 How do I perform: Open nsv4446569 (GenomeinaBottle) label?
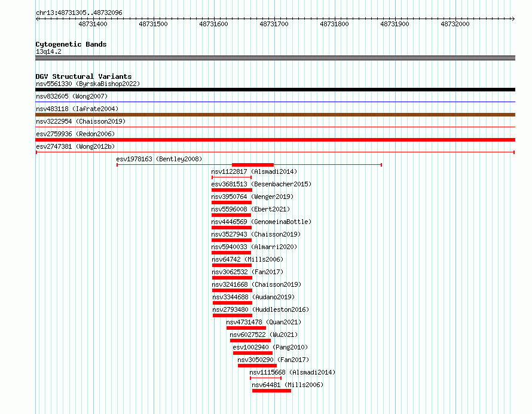pyautogui.click(x=261, y=222)
